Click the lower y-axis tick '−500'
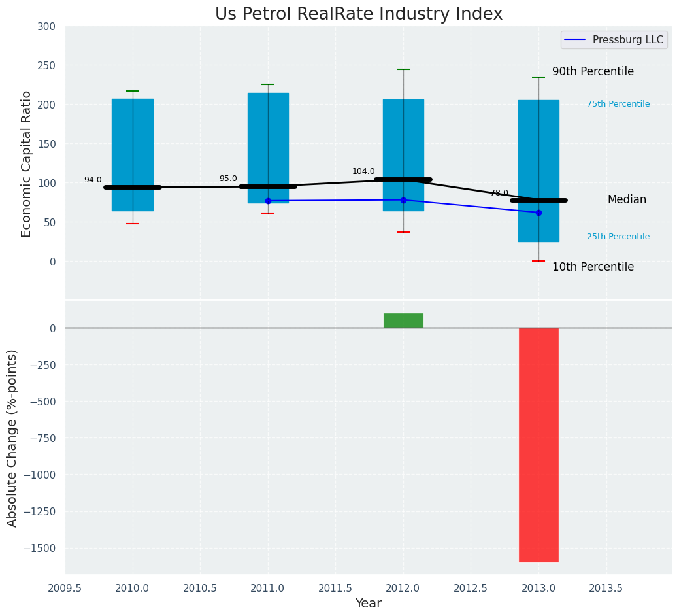Screen dimensions: 679x616 click(x=42, y=402)
